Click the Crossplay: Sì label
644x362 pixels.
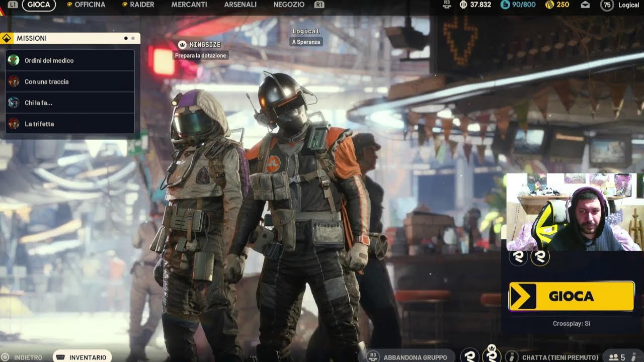click(571, 324)
